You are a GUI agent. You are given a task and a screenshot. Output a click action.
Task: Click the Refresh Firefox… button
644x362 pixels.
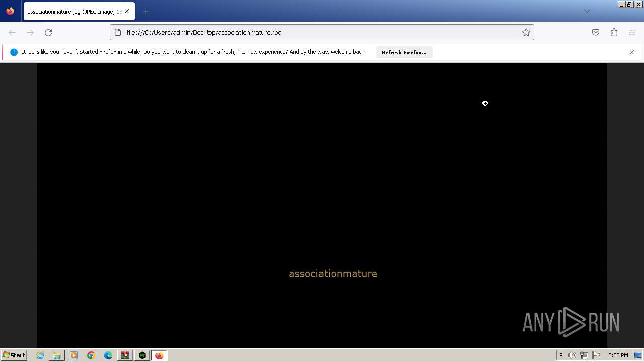pyautogui.click(x=404, y=52)
